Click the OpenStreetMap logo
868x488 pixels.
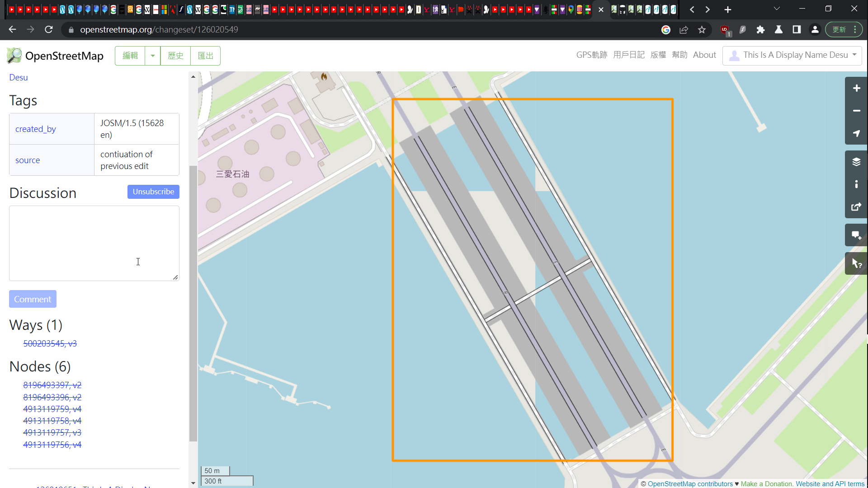point(14,55)
